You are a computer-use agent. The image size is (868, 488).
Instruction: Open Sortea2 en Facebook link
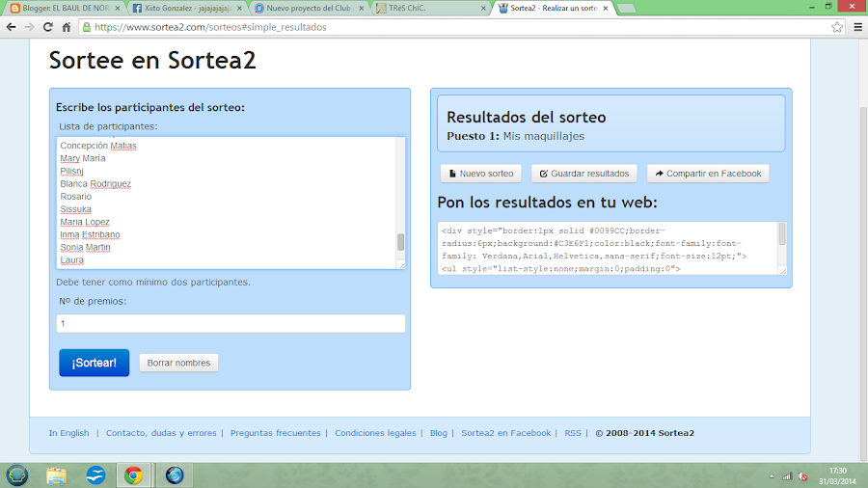(x=506, y=433)
